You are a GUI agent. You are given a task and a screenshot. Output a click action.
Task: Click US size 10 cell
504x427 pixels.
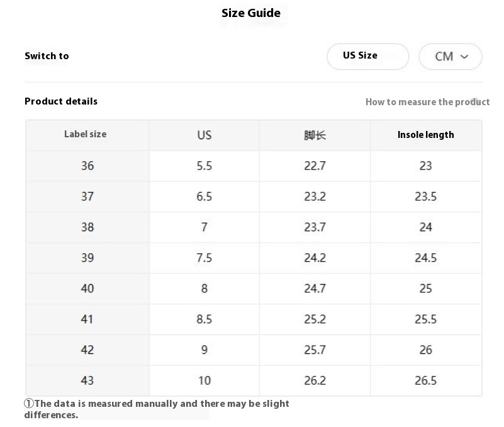click(x=204, y=380)
